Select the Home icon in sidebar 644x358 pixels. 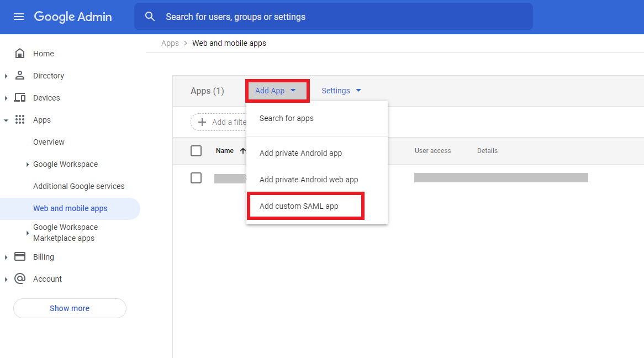click(x=21, y=53)
